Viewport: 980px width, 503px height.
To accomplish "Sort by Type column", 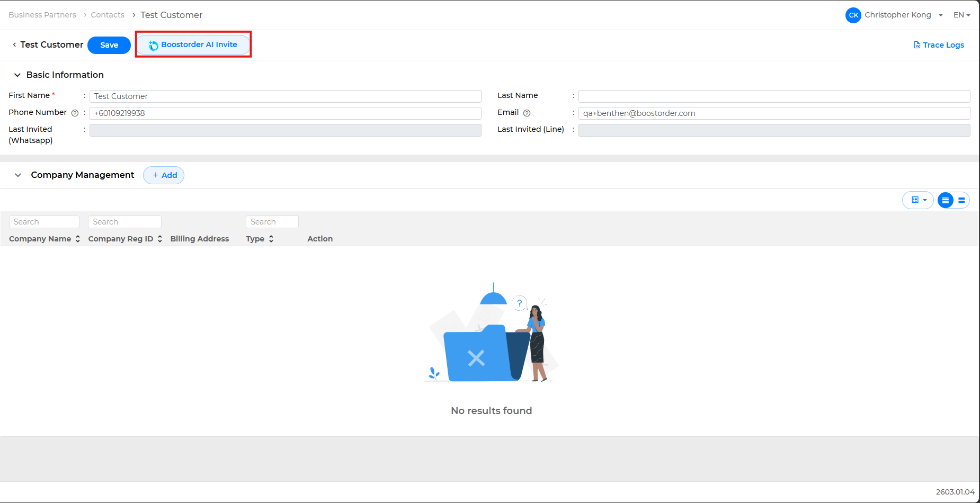I will tap(271, 239).
